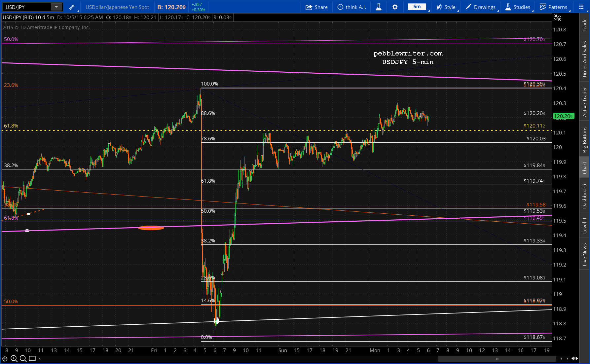Click the flask thinkScript icon
This screenshot has height=364, width=590.
pyautogui.click(x=379, y=7)
